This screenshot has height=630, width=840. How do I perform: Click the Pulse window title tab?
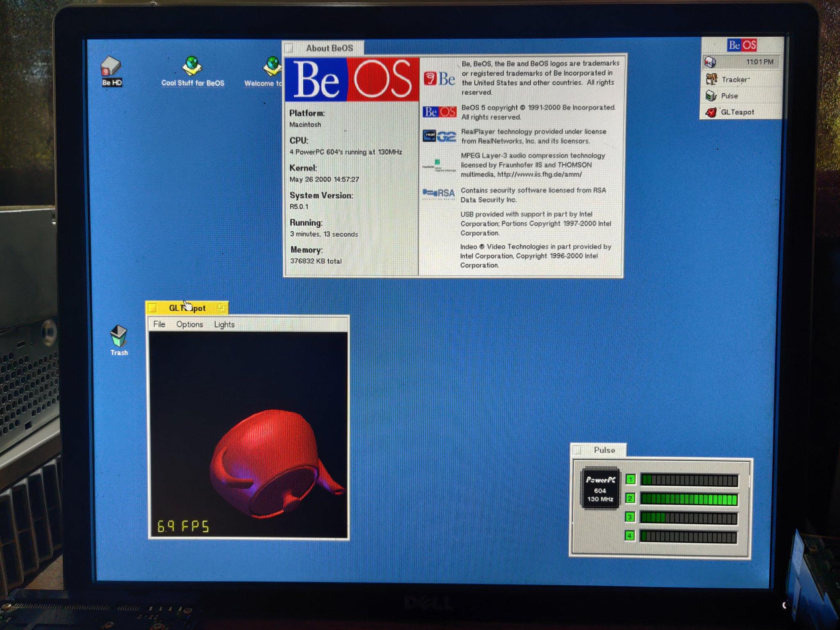pos(598,450)
